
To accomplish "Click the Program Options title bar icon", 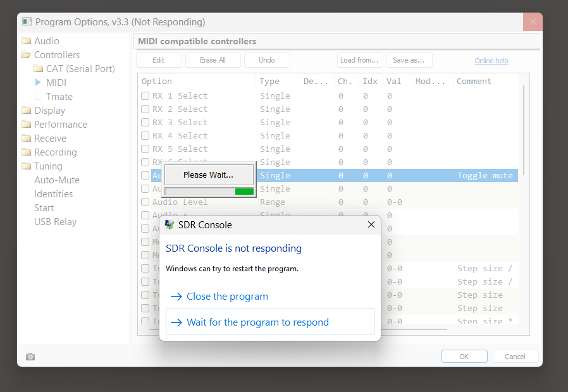I will (x=27, y=22).
